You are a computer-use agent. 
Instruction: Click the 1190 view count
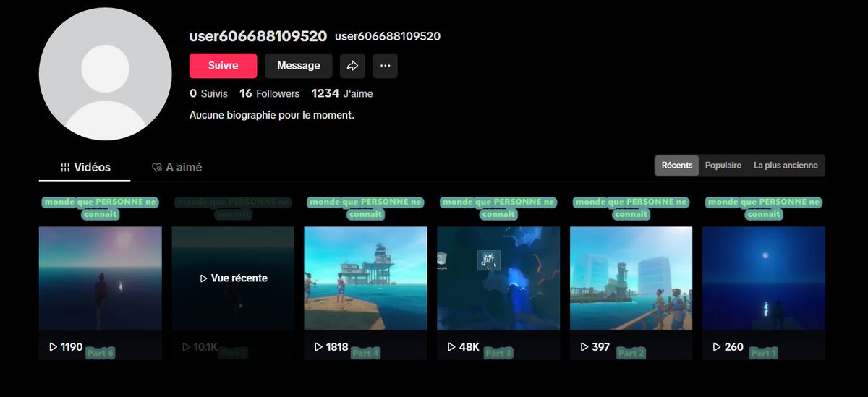[72, 347]
